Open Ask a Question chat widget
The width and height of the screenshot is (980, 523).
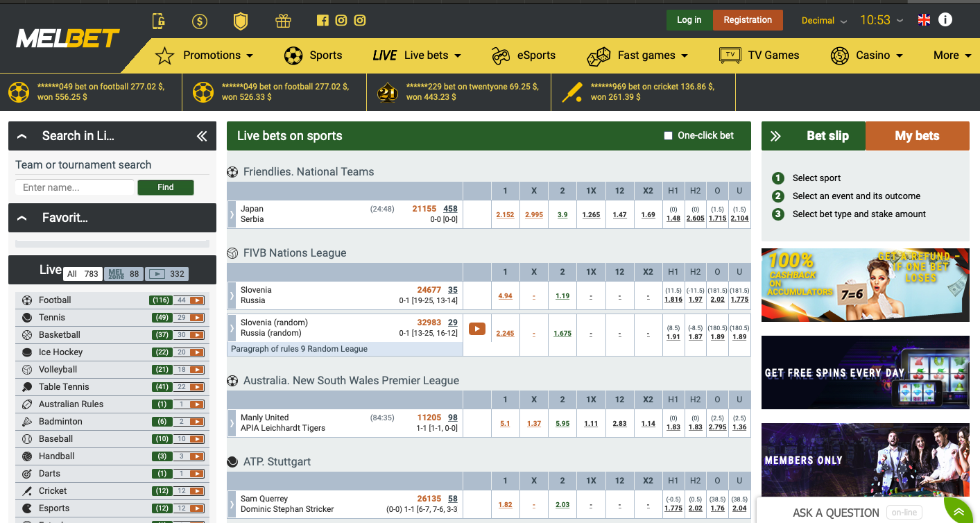pos(836,513)
